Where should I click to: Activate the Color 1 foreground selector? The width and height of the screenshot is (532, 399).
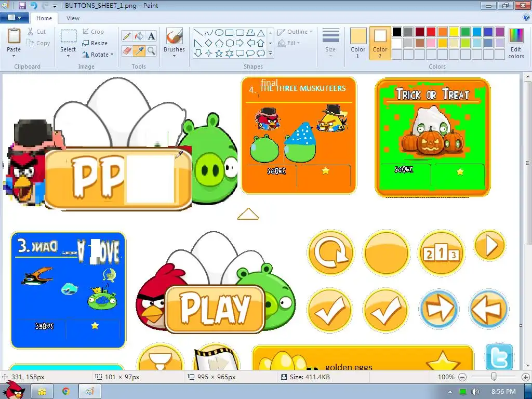358,43
